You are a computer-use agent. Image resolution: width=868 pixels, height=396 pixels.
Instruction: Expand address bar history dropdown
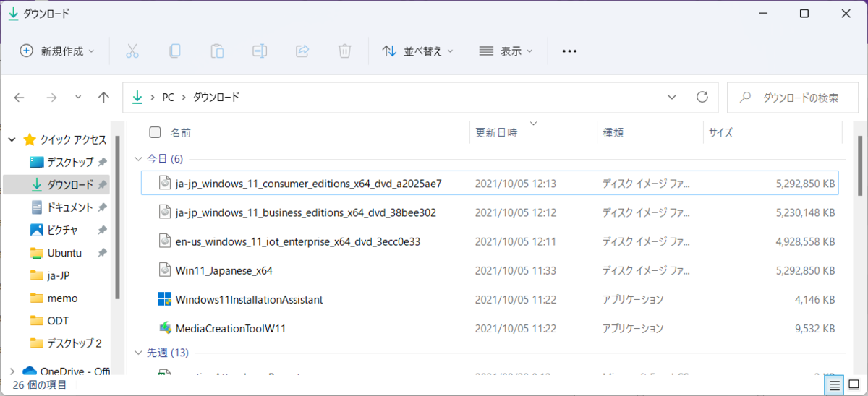pos(672,97)
